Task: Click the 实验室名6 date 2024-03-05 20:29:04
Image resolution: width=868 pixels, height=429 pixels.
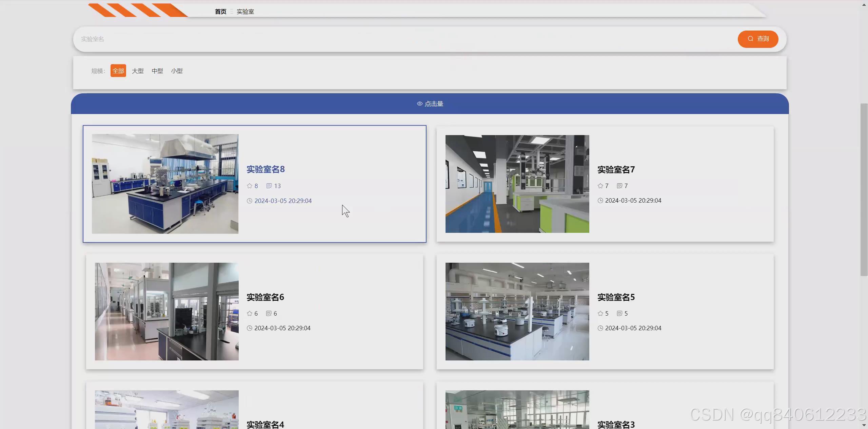Action: (x=282, y=328)
